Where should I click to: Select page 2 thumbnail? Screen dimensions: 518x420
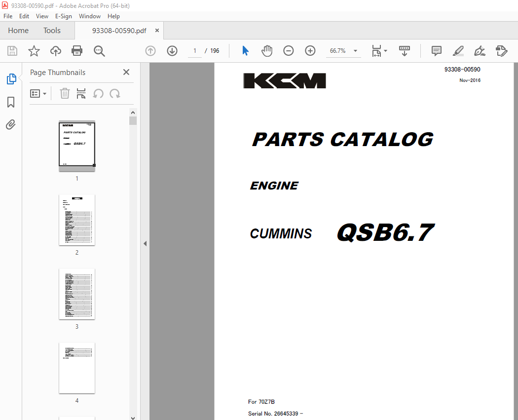point(77,220)
